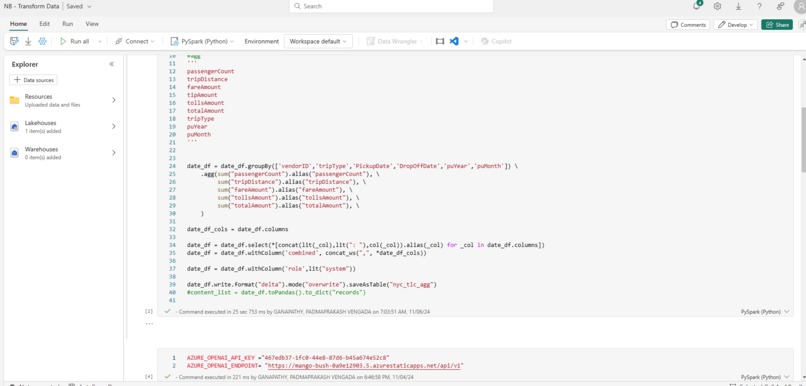Image resolution: width=806 pixels, height=386 pixels.
Task: Open the cell ellipsis more options
Action: tap(149, 324)
